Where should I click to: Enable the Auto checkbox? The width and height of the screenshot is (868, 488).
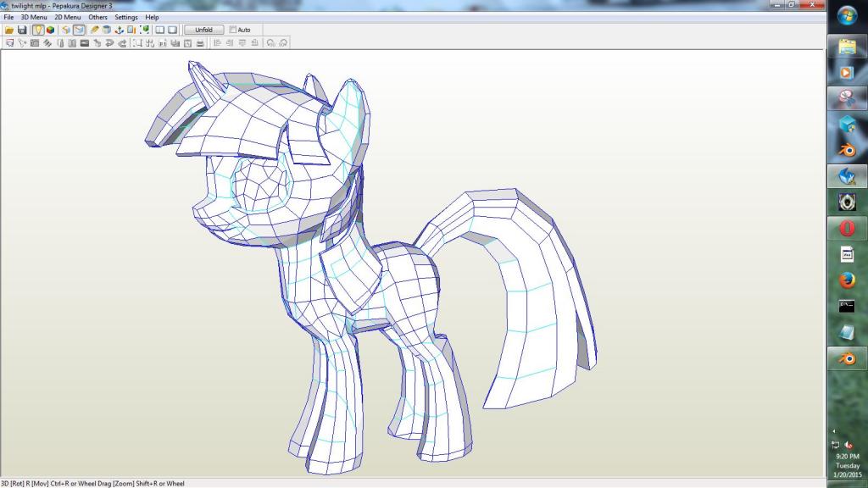tap(233, 30)
